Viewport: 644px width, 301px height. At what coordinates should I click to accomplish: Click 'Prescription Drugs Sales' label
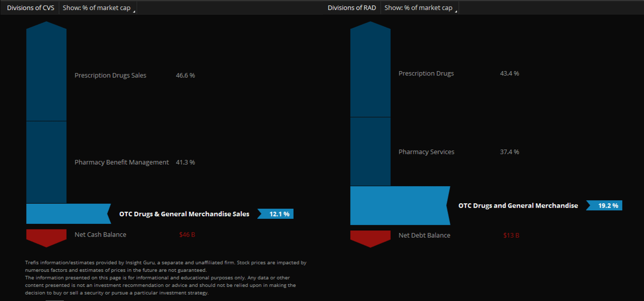[x=110, y=75]
